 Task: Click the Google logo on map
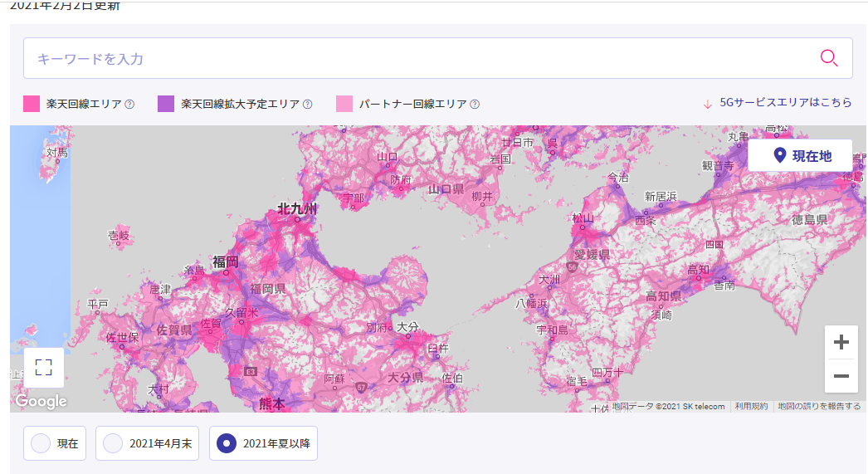[x=41, y=402]
